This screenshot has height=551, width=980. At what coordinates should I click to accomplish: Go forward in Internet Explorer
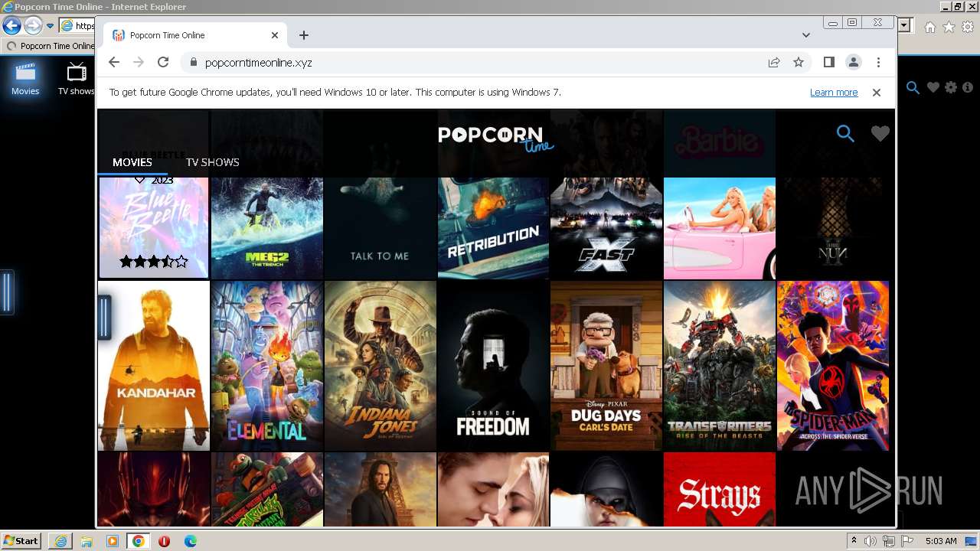pos(33,26)
